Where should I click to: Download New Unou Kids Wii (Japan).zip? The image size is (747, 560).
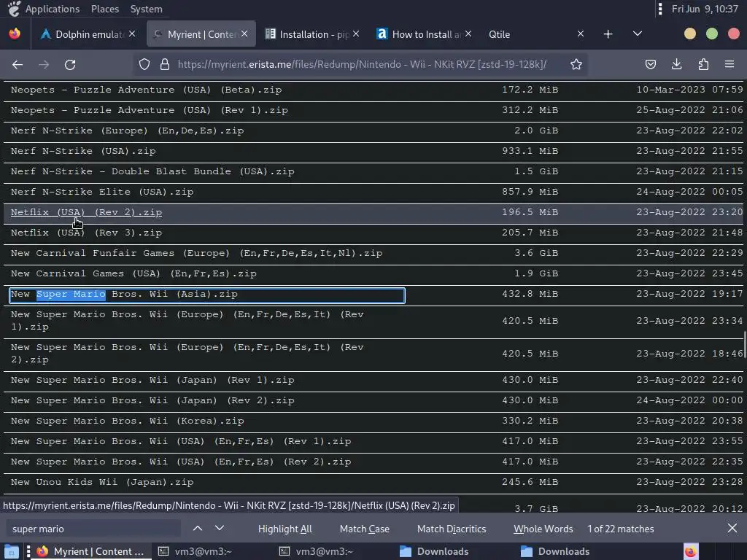point(102,483)
